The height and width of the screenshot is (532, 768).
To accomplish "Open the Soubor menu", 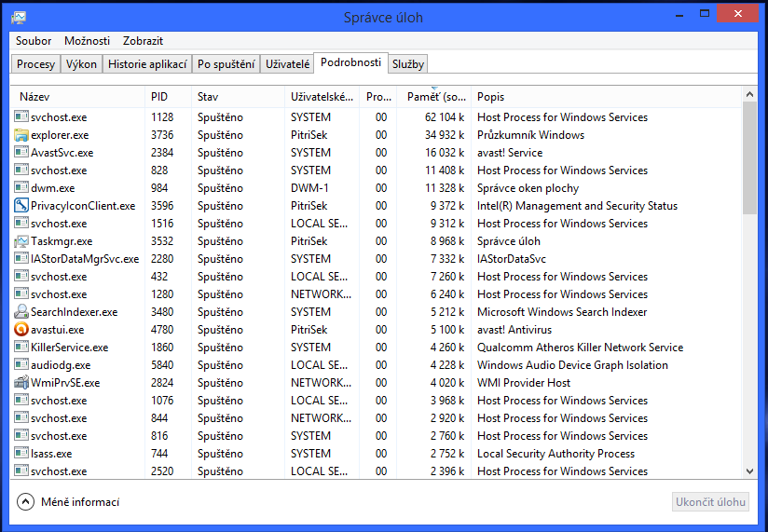I will click(x=34, y=41).
